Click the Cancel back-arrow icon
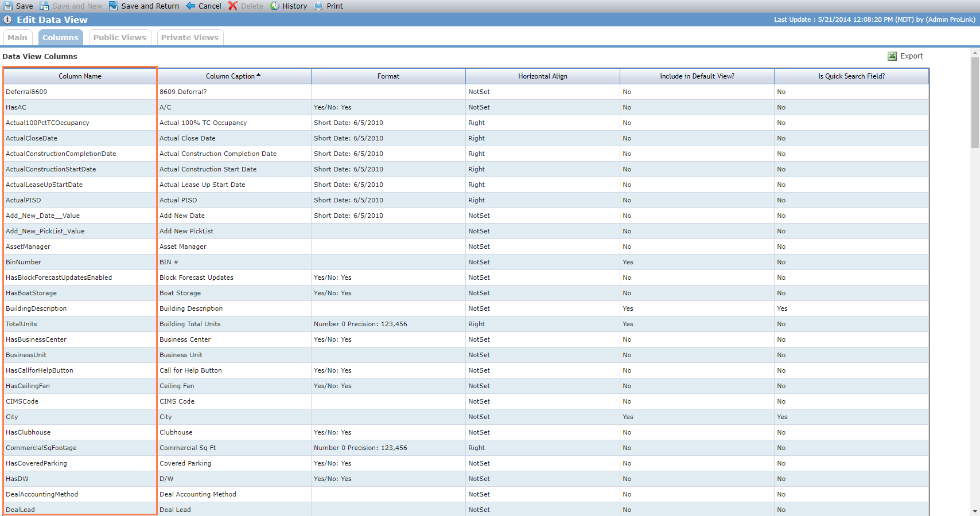This screenshot has height=516, width=980. coord(190,6)
